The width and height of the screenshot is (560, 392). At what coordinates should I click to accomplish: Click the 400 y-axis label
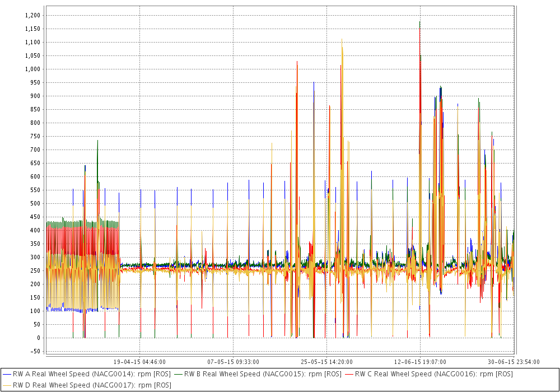point(35,230)
